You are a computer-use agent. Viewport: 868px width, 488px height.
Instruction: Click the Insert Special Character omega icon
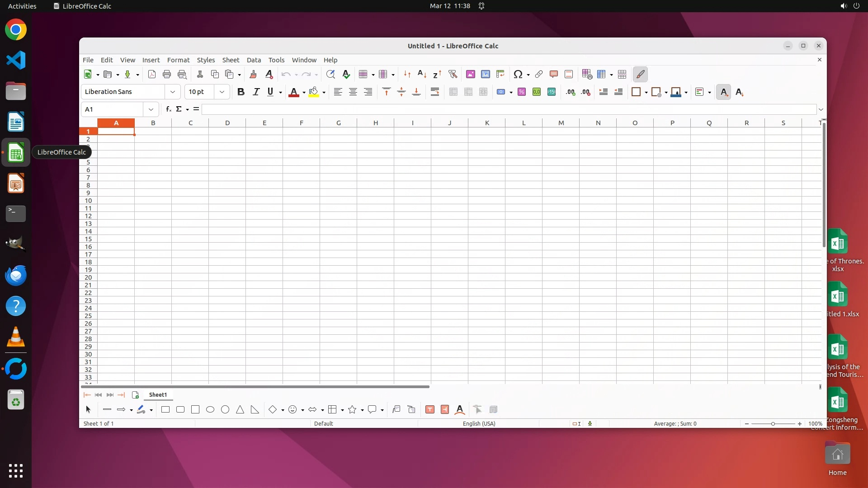click(518, 75)
